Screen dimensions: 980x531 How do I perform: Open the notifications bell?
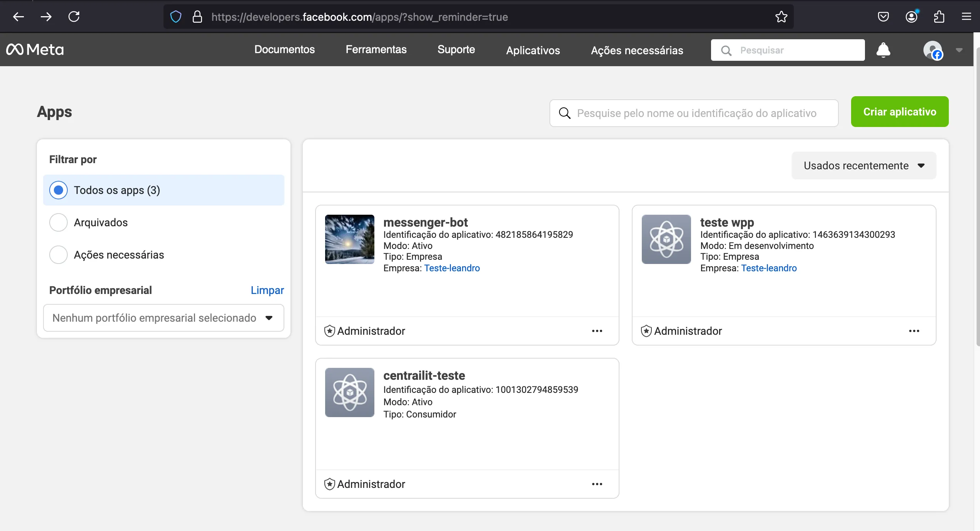tap(883, 50)
